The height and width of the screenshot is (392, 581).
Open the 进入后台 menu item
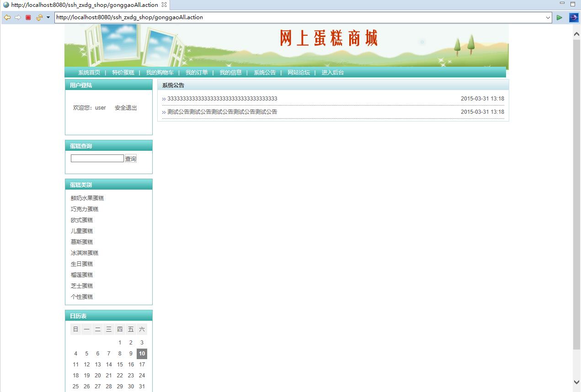pyautogui.click(x=332, y=72)
